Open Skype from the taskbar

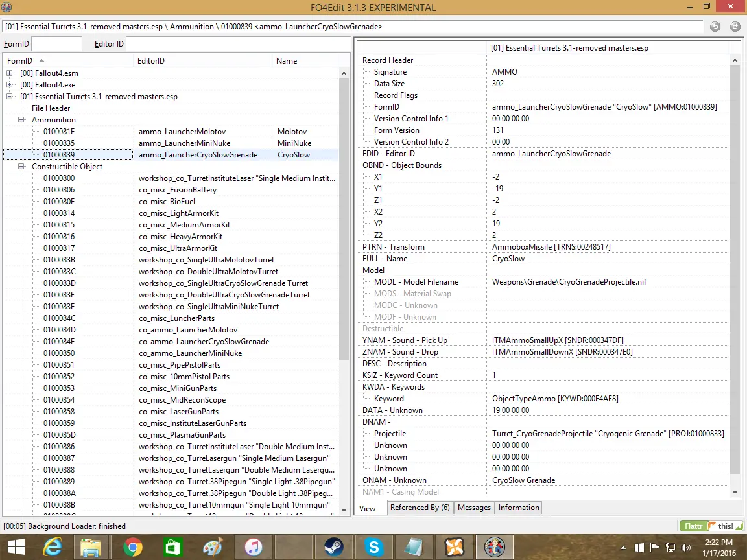374,547
